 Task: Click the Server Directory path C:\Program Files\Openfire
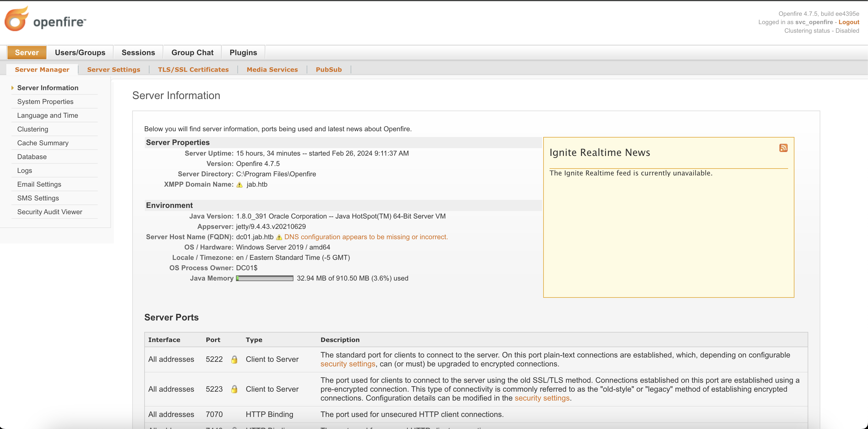276,174
